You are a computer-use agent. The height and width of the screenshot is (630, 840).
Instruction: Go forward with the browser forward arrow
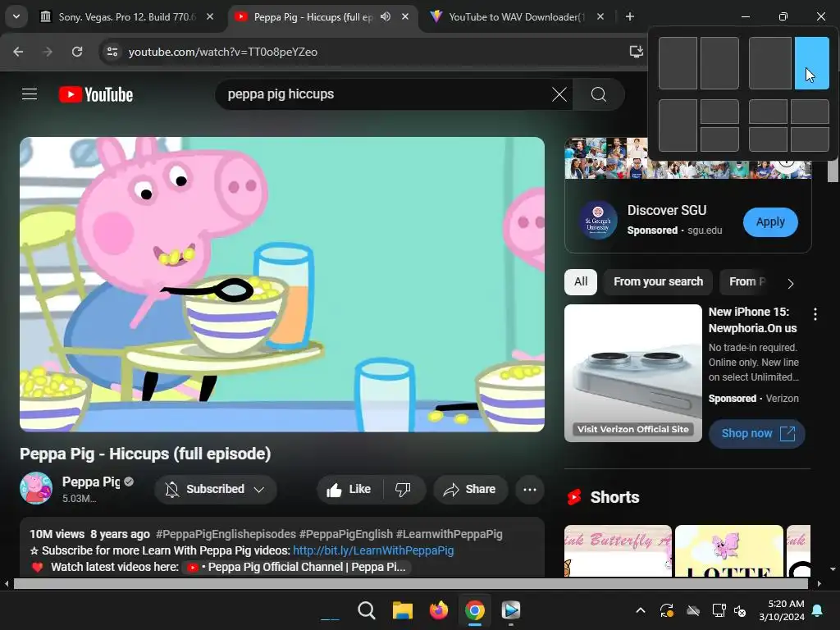(x=48, y=52)
